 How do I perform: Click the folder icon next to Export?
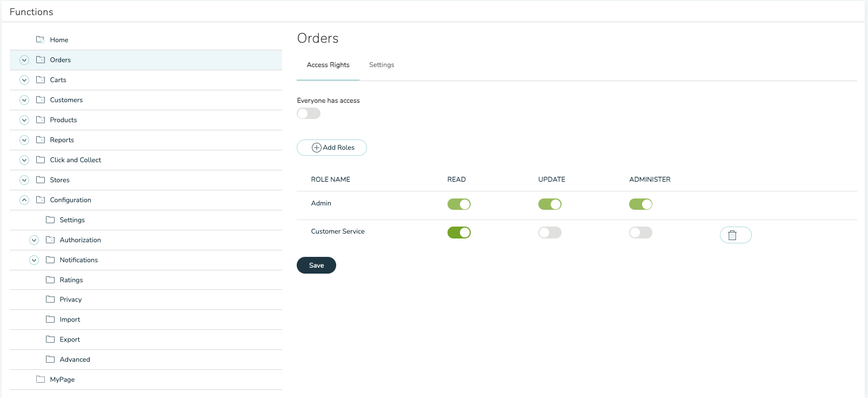point(50,339)
